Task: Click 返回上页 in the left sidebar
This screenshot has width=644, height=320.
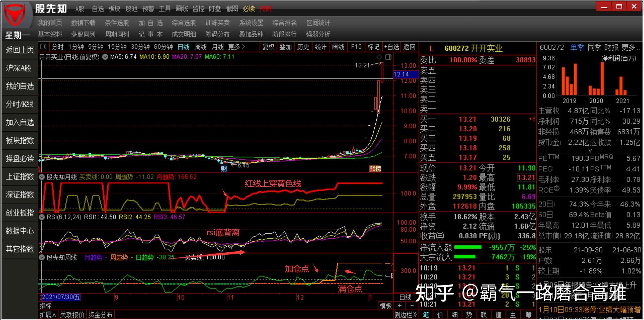Action: 20,50
